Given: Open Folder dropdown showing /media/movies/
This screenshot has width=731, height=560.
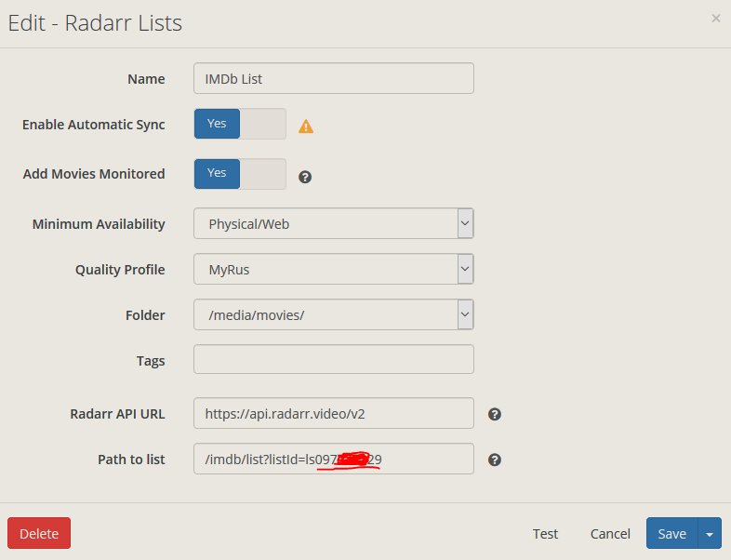Looking at the screenshot, I should 334,314.
